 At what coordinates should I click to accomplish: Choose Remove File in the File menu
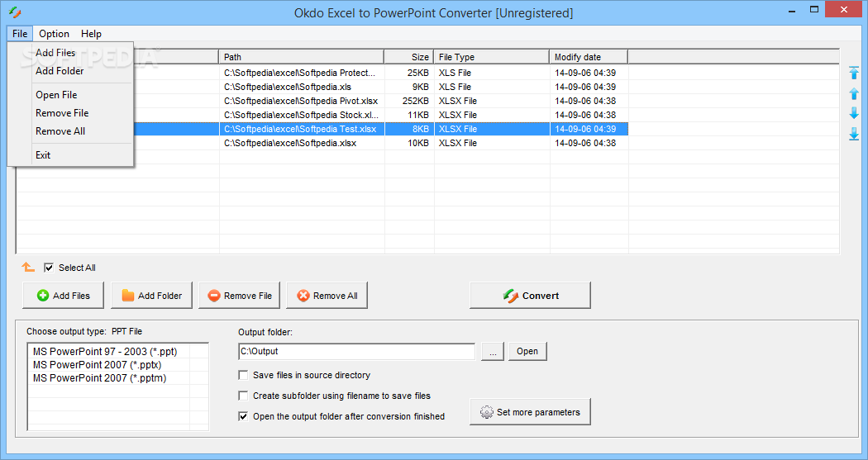[62, 113]
